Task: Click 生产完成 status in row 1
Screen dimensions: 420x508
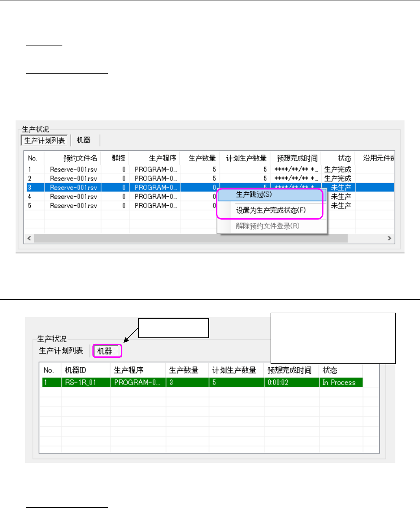Action: (338, 169)
